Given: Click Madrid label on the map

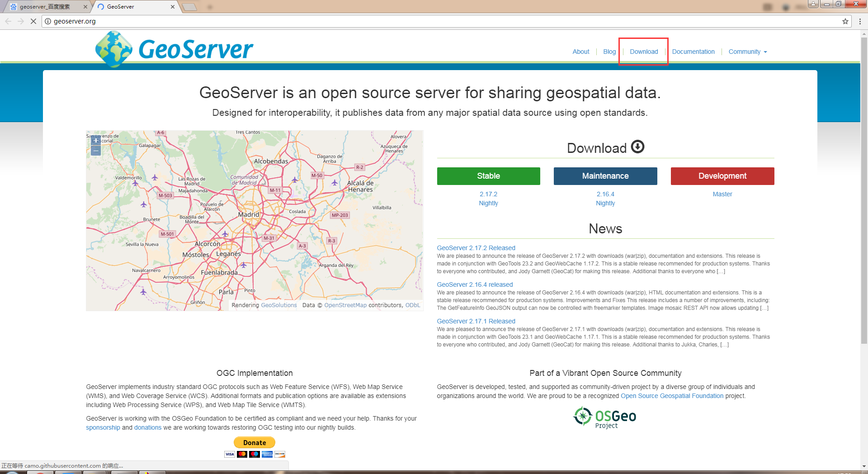Looking at the screenshot, I should (x=249, y=214).
